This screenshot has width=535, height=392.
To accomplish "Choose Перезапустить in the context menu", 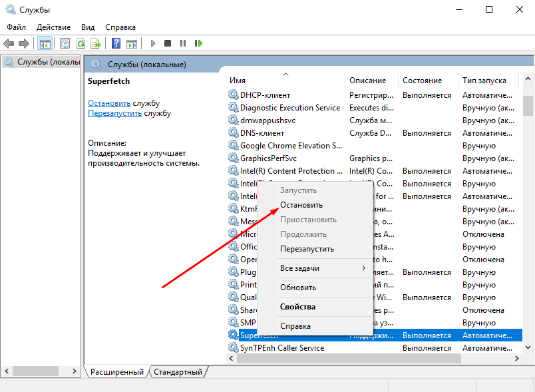I will click(314, 249).
